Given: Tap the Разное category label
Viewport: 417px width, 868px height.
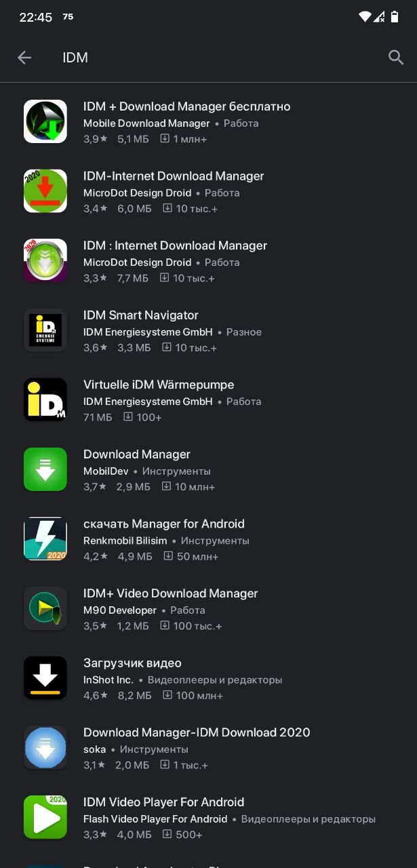Looking at the screenshot, I should pos(244,332).
